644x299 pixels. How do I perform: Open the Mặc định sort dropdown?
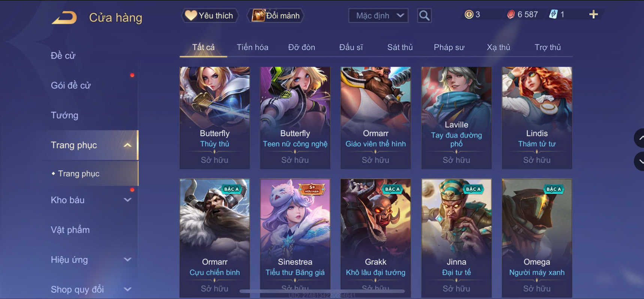click(x=378, y=15)
